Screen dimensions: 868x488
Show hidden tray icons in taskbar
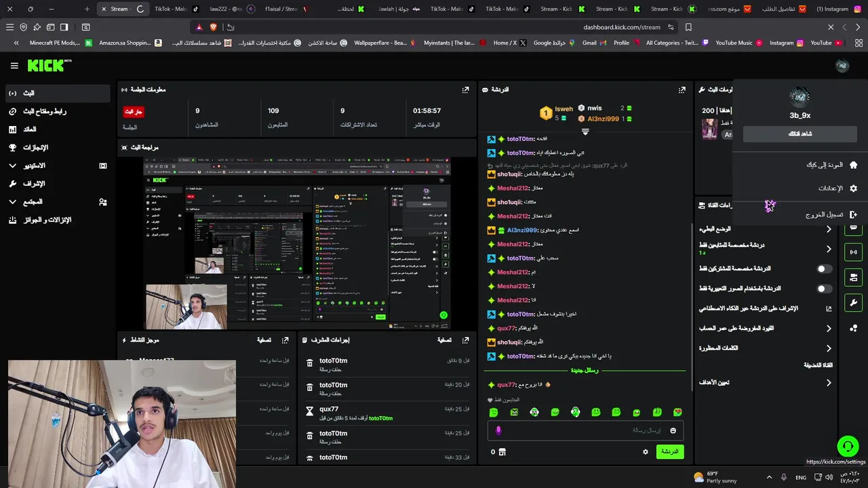(769, 478)
